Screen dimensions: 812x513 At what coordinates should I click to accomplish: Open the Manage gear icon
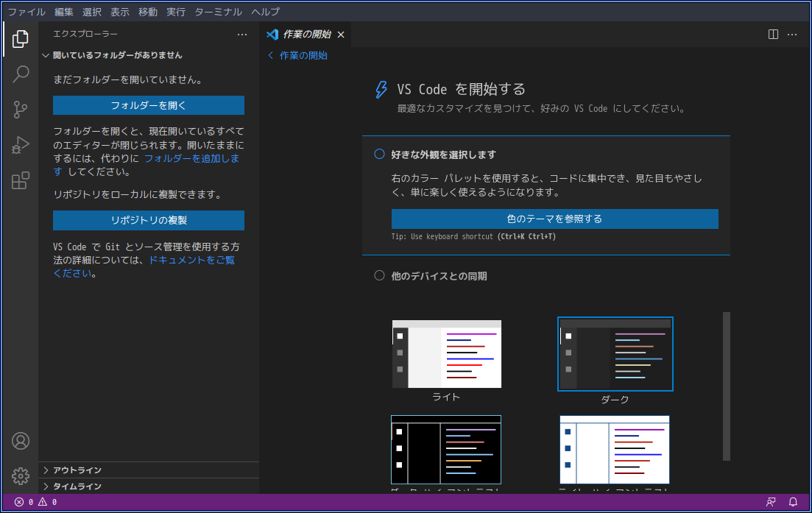pyautogui.click(x=20, y=475)
